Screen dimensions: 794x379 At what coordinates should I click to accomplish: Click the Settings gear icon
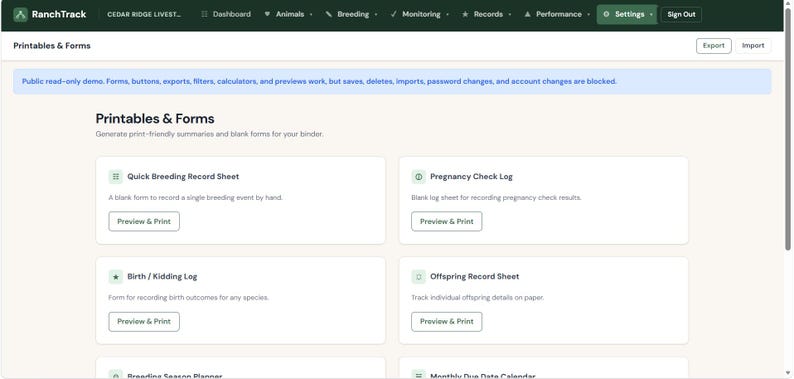point(607,14)
